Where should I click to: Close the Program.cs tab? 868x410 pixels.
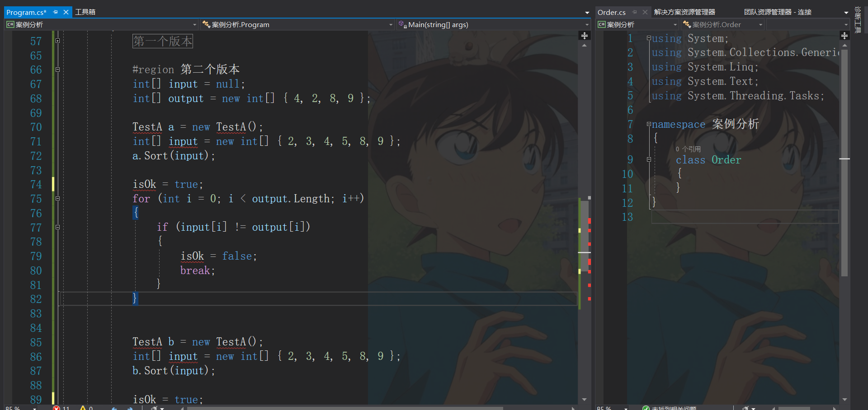coord(66,12)
